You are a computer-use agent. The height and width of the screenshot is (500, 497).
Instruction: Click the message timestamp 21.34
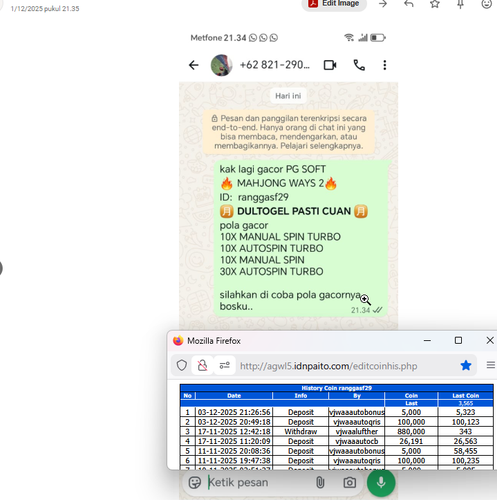(360, 310)
